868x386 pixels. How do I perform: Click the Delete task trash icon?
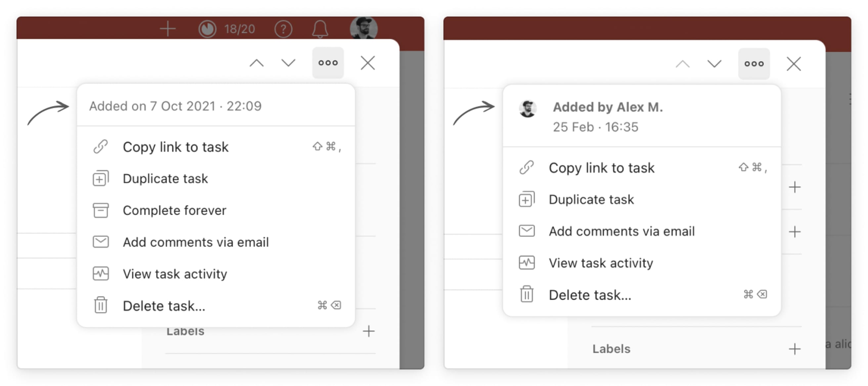100,306
